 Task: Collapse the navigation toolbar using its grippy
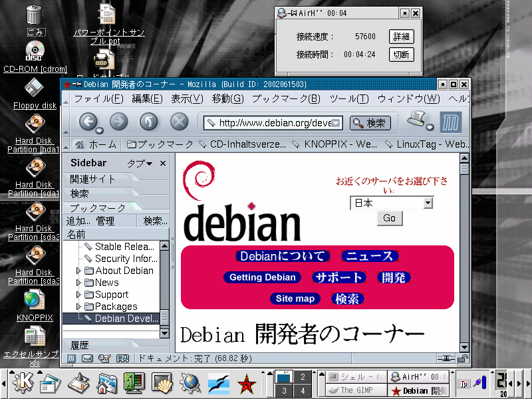66,122
